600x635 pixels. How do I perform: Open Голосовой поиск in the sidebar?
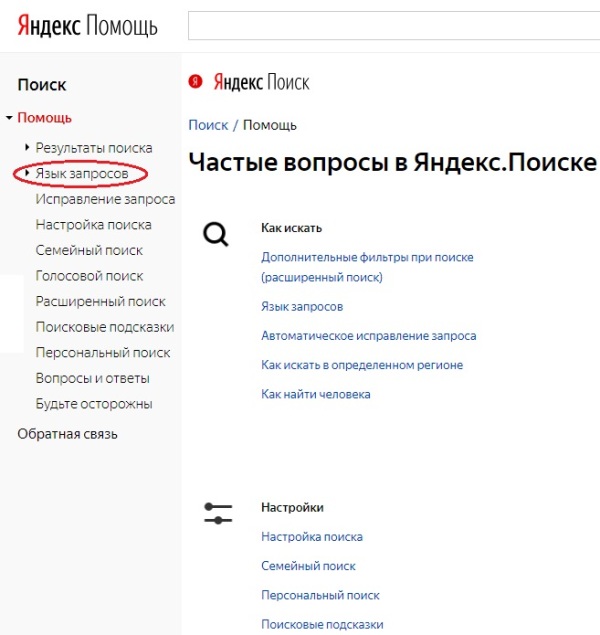point(89,276)
